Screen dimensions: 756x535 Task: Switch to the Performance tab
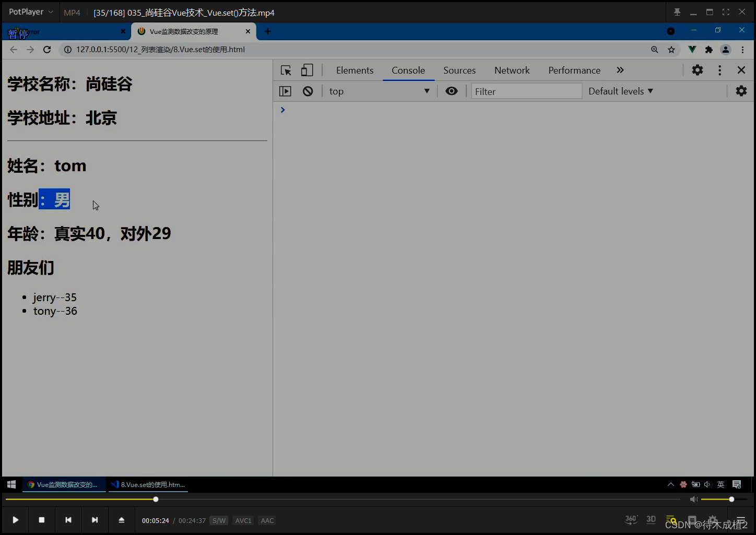(x=574, y=70)
